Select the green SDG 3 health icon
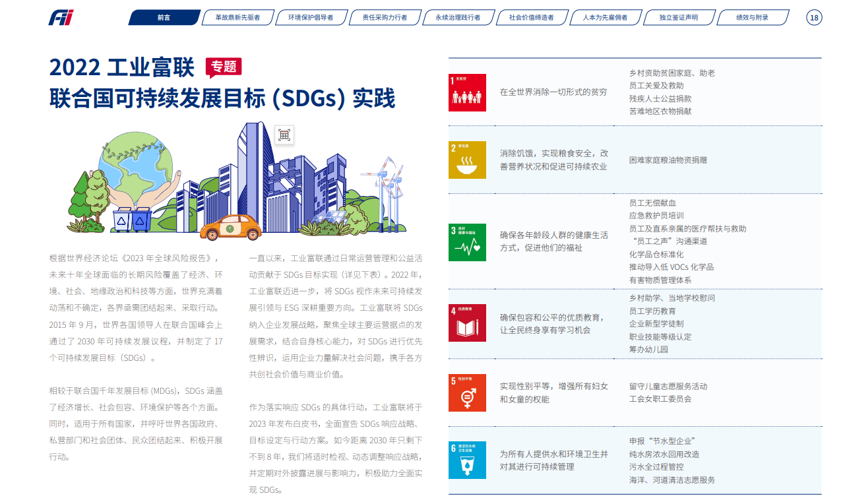 (467, 242)
